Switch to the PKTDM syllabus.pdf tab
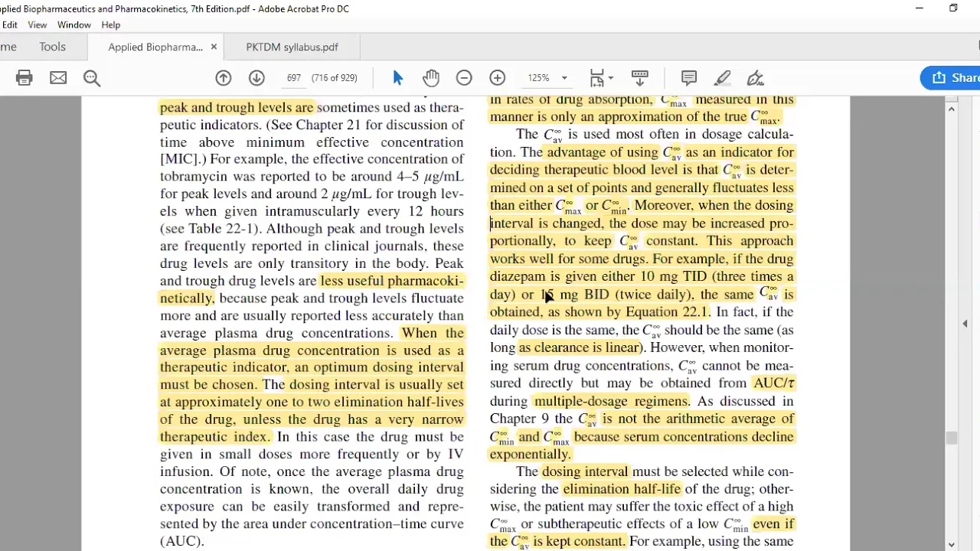980x551 pixels. pos(292,47)
